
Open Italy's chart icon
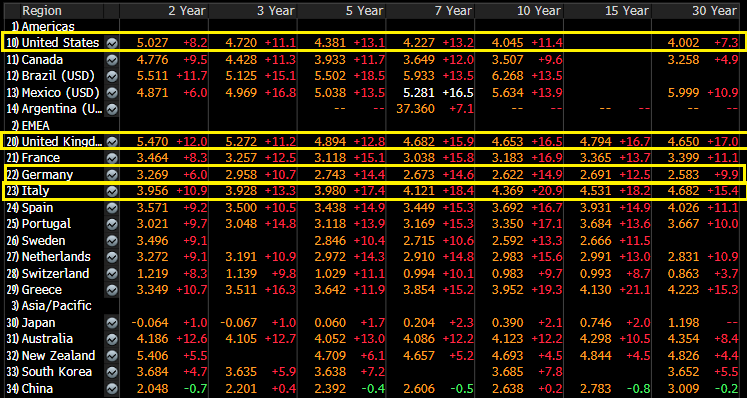(112, 191)
